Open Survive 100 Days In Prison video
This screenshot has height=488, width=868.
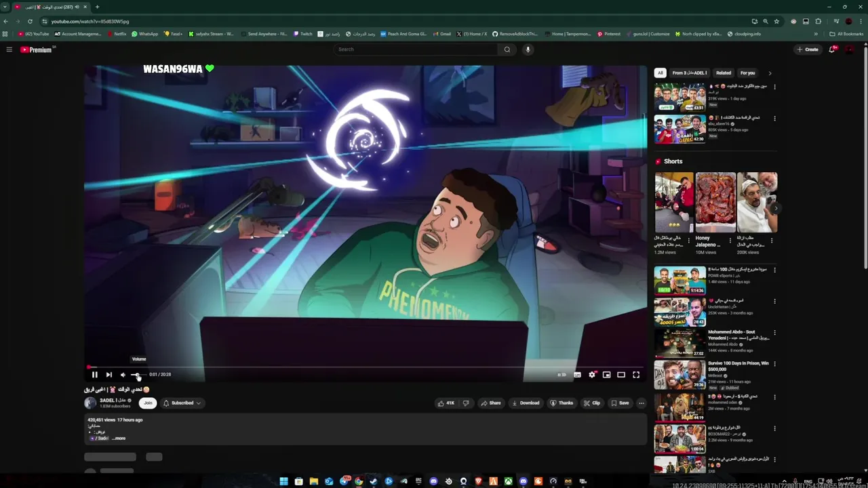pos(679,374)
